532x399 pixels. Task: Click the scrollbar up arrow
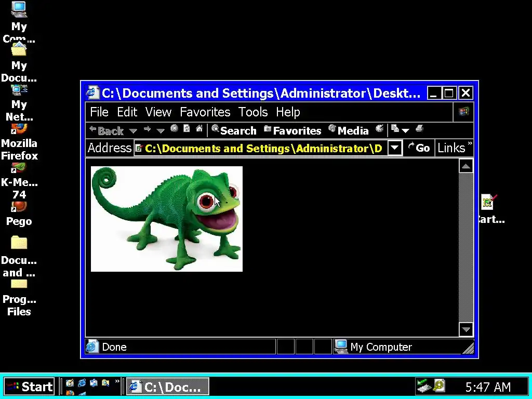click(x=466, y=166)
